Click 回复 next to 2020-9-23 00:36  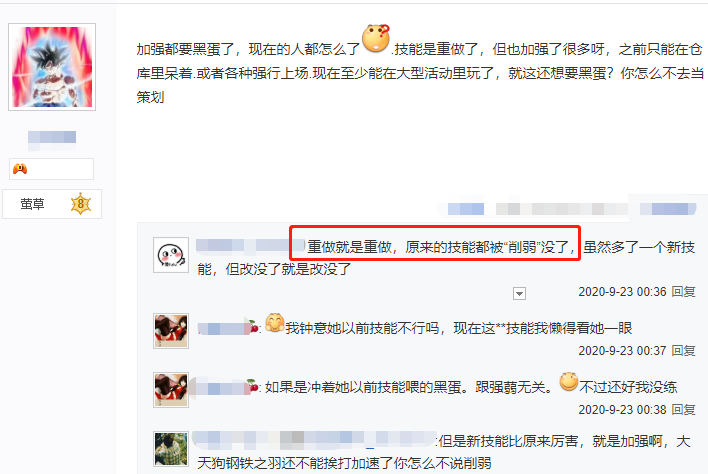coord(683,292)
